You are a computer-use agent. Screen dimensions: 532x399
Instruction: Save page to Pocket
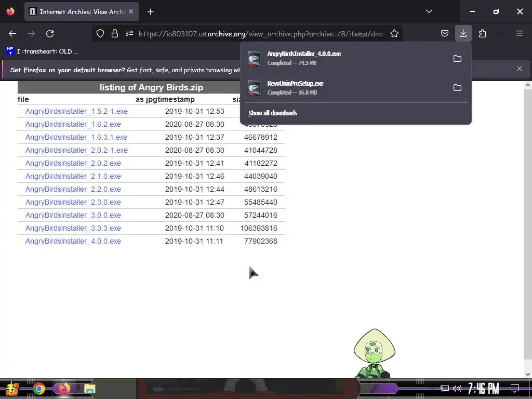[x=445, y=33]
